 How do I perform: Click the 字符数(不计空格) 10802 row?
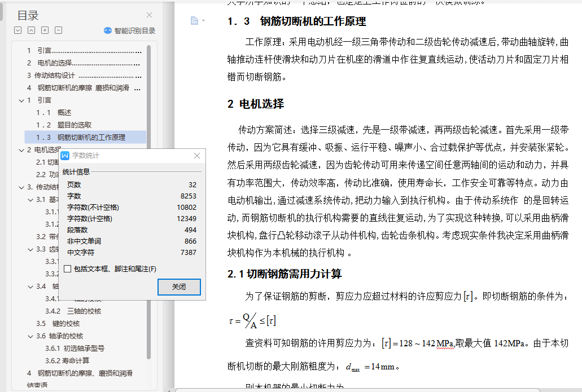(132, 208)
